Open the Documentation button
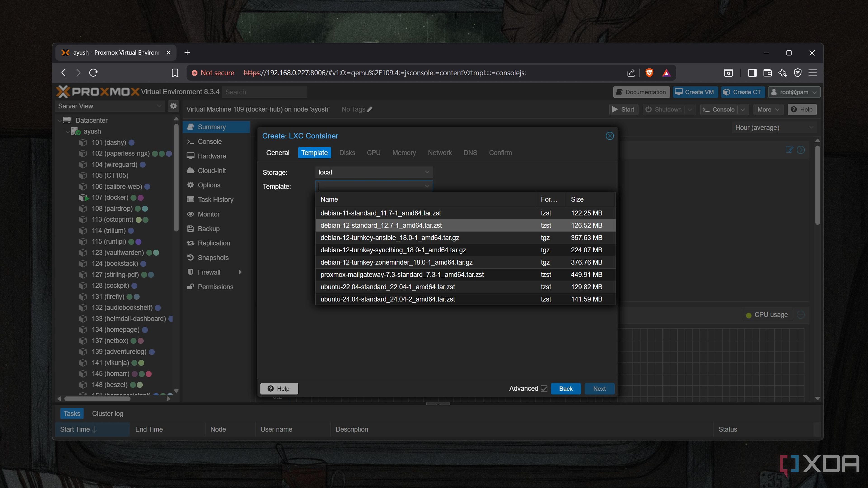 click(642, 92)
